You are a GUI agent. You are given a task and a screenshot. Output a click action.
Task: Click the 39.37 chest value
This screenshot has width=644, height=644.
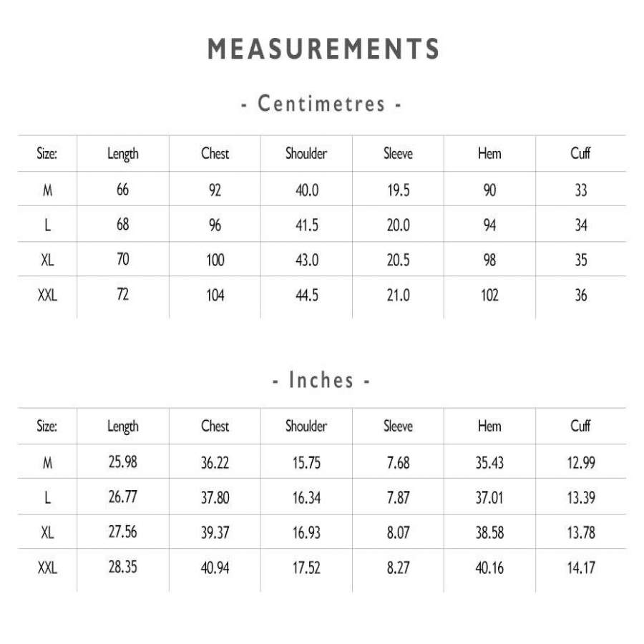tap(215, 533)
